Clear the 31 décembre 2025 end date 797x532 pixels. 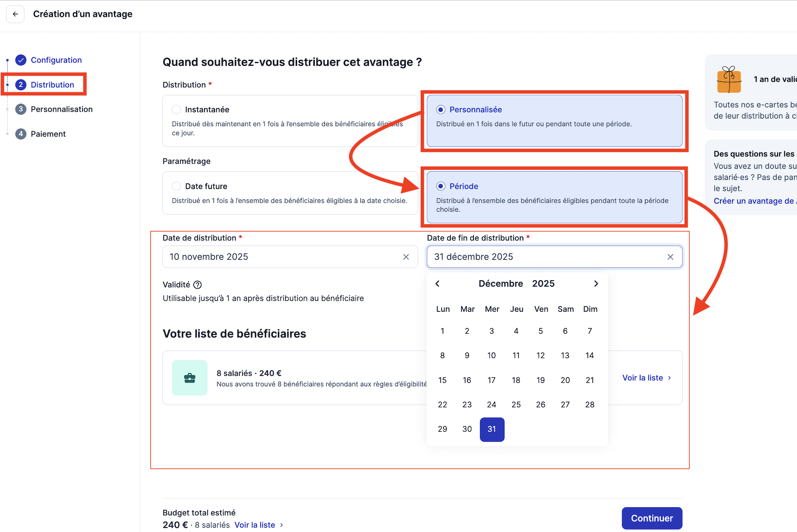coord(670,257)
